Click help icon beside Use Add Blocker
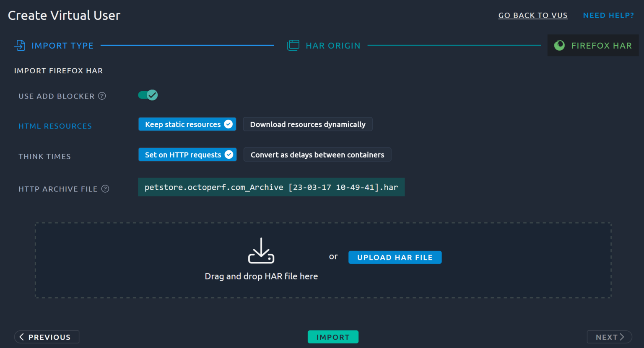 coord(102,96)
